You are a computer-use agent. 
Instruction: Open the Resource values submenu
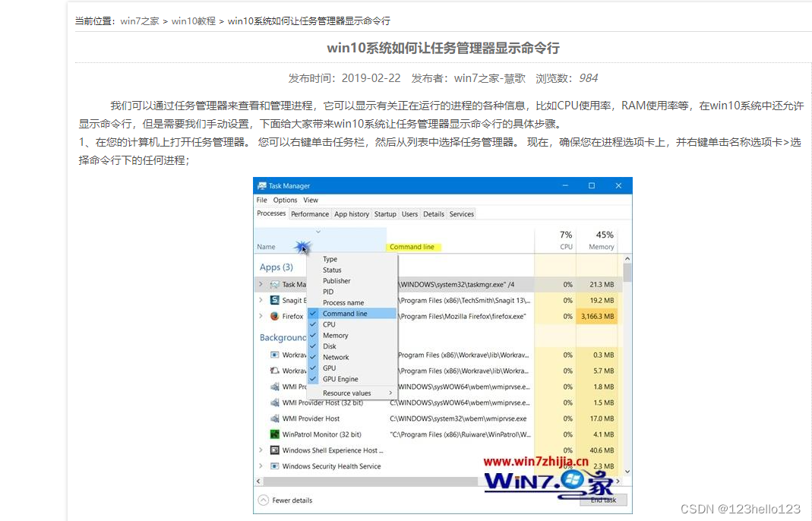(x=346, y=393)
